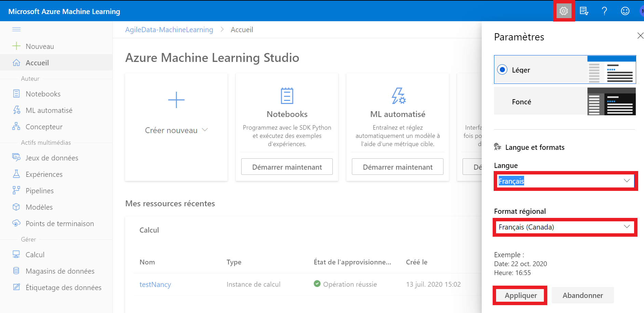Viewport: 644px width, 313px height.
Task: Sort by the Nom column header
Action: point(147,262)
